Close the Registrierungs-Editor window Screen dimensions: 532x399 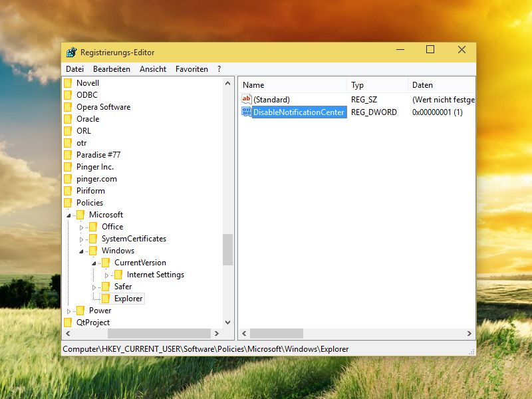pyautogui.click(x=462, y=49)
